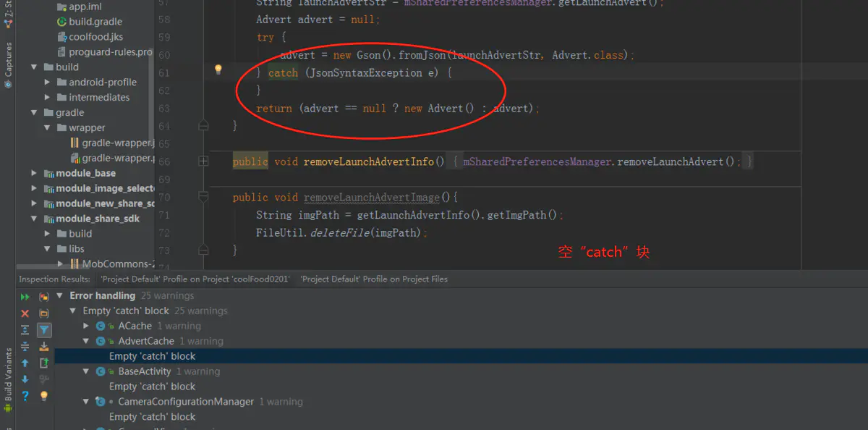Select Empty 'catch' block under BaseActivity
Image resolution: width=868 pixels, height=430 pixels.
click(152, 387)
